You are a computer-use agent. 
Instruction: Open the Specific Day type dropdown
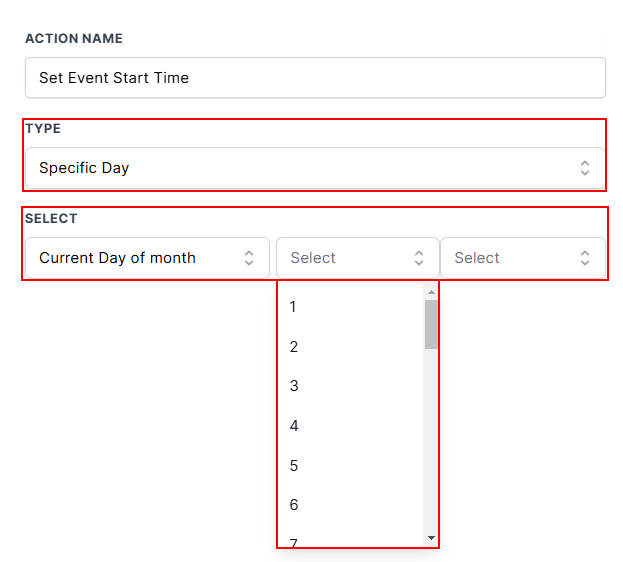(300, 168)
